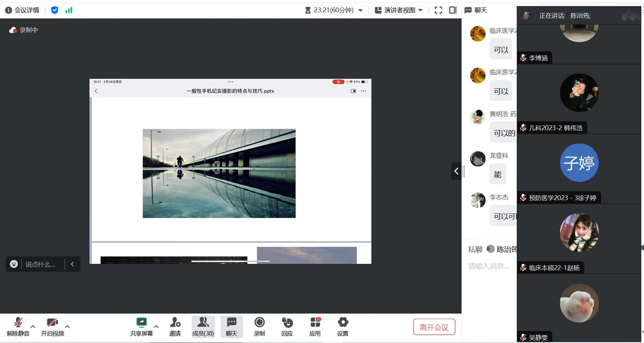The height and width of the screenshot is (343, 644).
Task: Click the next slide thumbnail at bottom right
Action: 307,255
